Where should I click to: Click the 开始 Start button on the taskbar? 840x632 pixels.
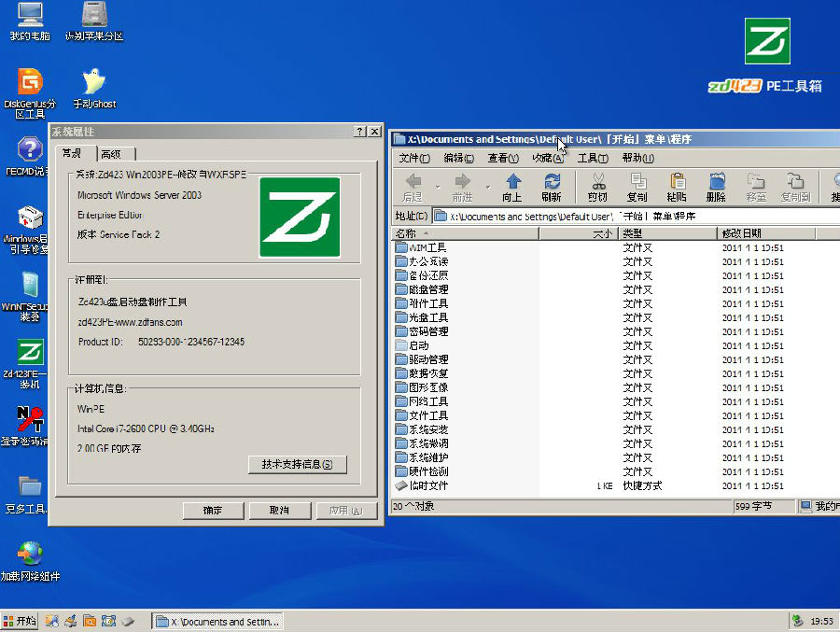(x=20, y=621)
